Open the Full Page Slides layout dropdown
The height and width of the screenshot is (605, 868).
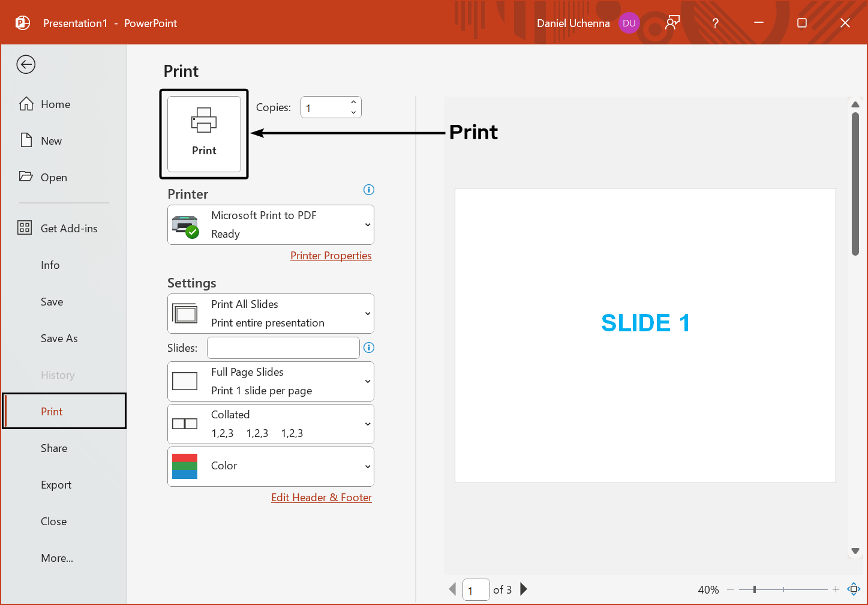(368, 381)
